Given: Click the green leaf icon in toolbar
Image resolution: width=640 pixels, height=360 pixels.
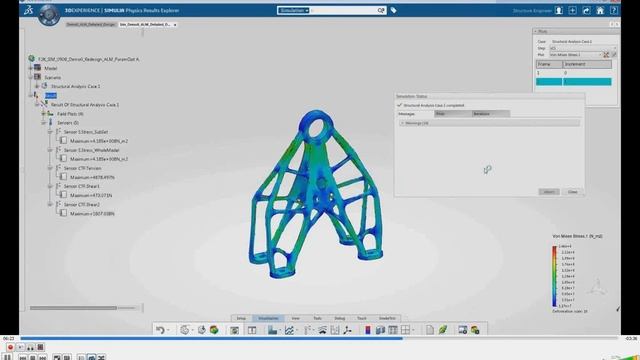Looking at the screenshot, I should (x=442, y=330).
